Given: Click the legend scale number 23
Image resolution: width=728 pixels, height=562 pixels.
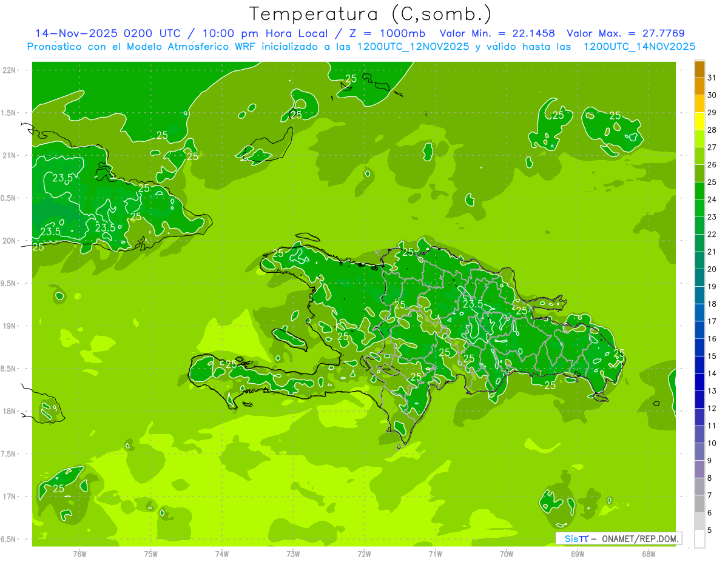Looking at the screenshot, I should [x=712, y=217].
